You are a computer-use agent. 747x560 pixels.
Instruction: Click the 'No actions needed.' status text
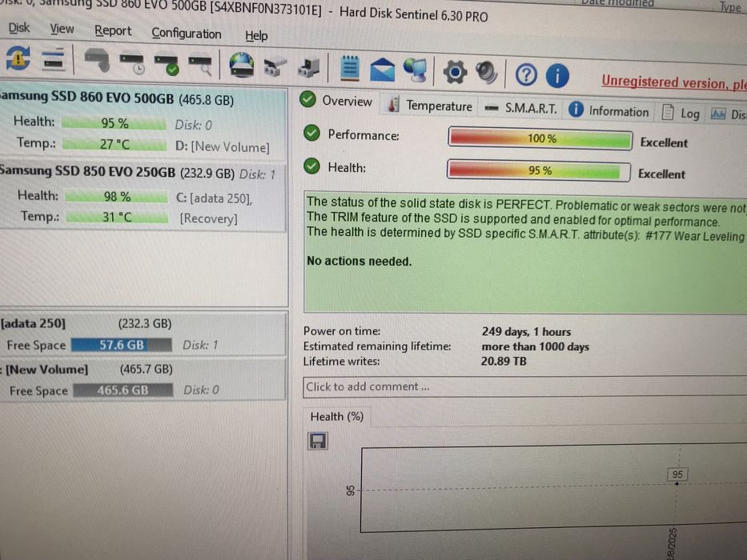359,261
